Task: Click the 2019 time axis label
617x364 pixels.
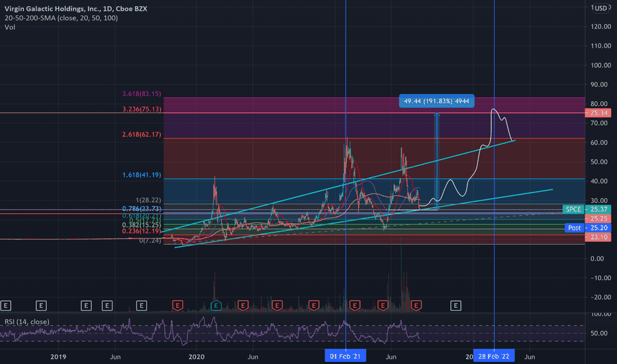Action: point(58,357)
